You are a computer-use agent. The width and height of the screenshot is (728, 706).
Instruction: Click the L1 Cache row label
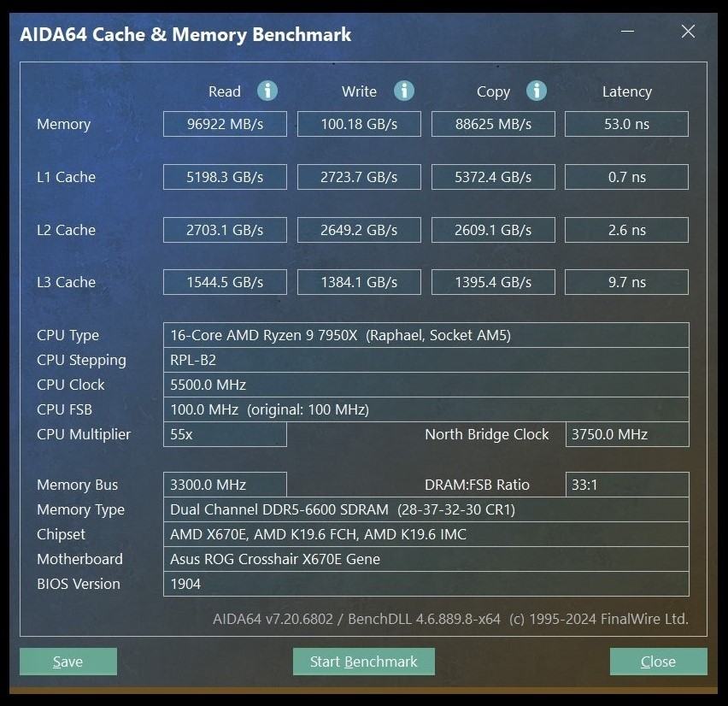pos(67,177)
